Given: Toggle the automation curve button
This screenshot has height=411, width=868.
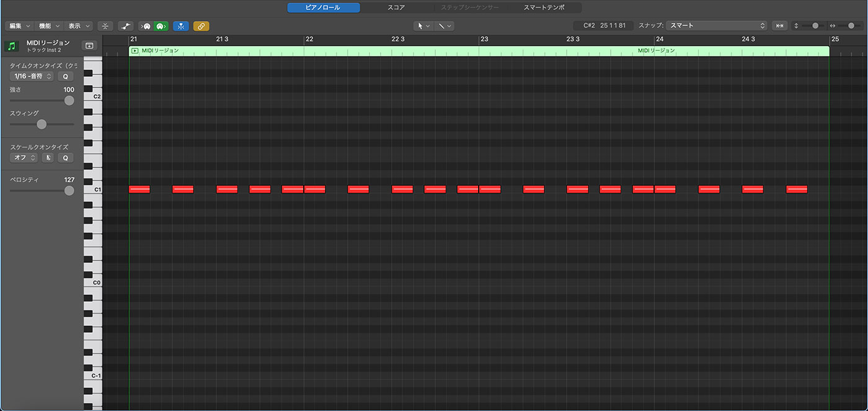Looking at the screenshot, I should 126,26.
